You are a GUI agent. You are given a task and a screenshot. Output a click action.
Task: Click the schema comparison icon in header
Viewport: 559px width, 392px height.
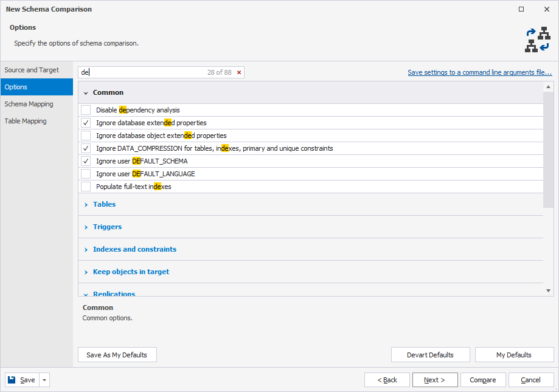point(537,40)
